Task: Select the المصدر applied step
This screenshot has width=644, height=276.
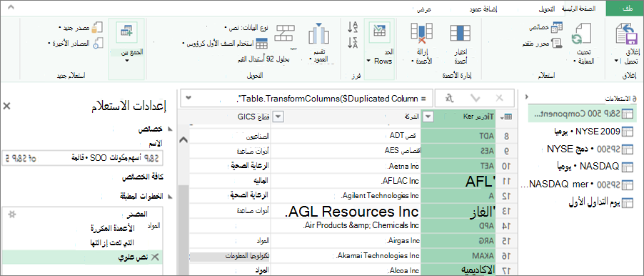Action: (83, 215)
